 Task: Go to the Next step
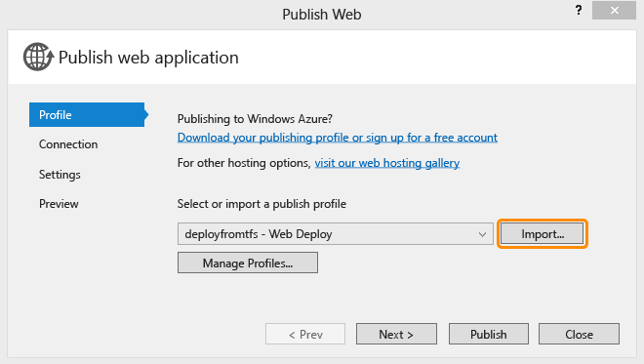(x=396, y=334)
